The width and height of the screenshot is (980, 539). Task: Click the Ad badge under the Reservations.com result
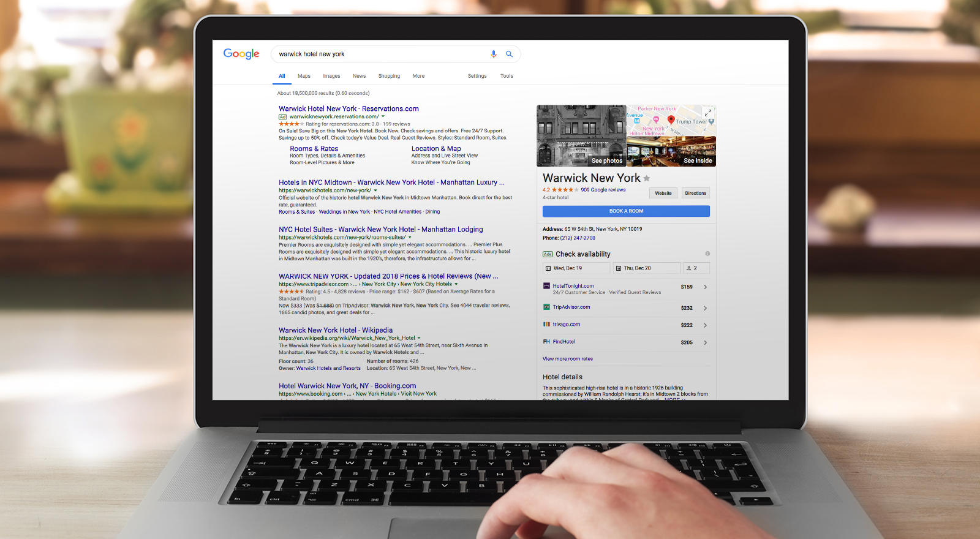283,116
